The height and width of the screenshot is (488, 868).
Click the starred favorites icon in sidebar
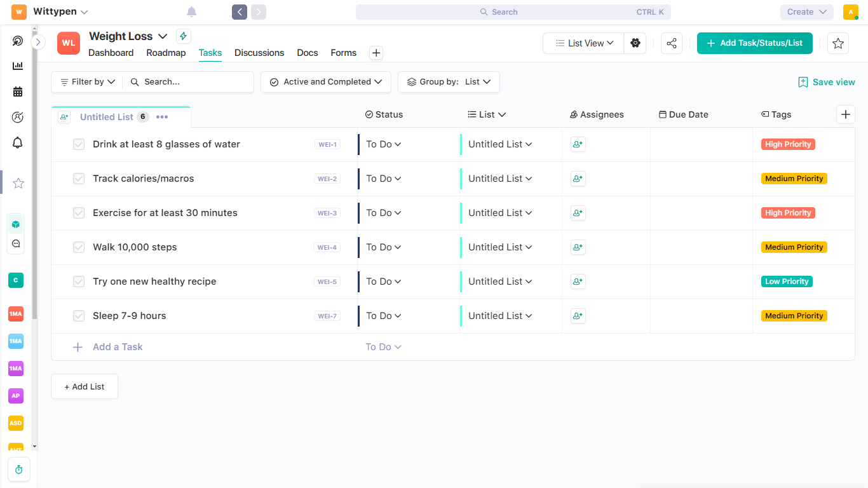pyautogui.click(x=18, y=183)
